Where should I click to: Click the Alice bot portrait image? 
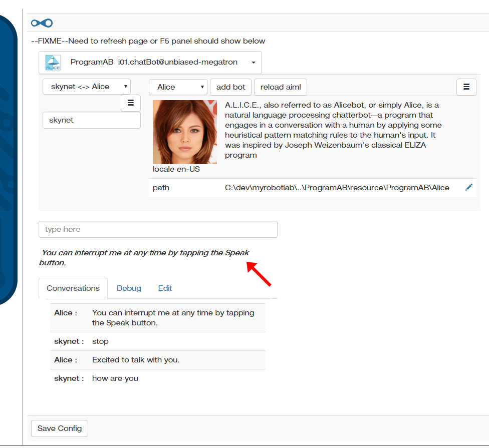coord(184,132)
